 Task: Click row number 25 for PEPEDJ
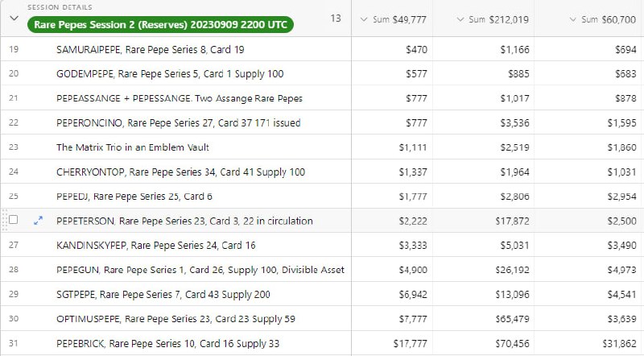tap(14, 196)
